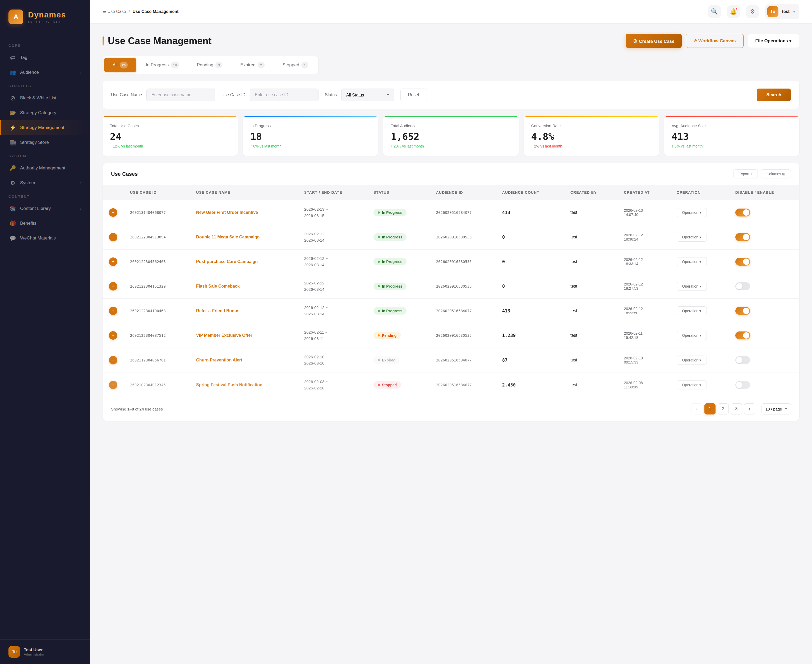The height and width of the screenshot is (664, 812).
Task: Go to page 2 of results
Action: click(x=723, y=409)
